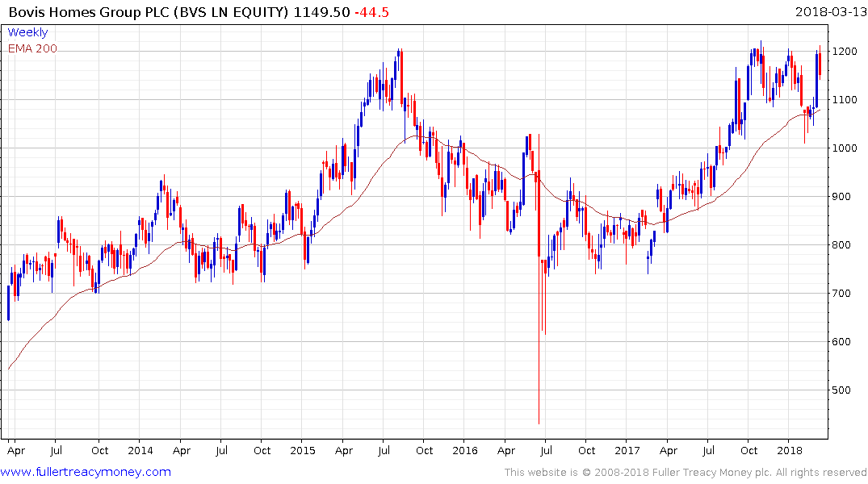The height and width of the screenshot is (484, 868).
Task: Click the copyright notice text
Action: pyautogui.click(x=686, y=473)
